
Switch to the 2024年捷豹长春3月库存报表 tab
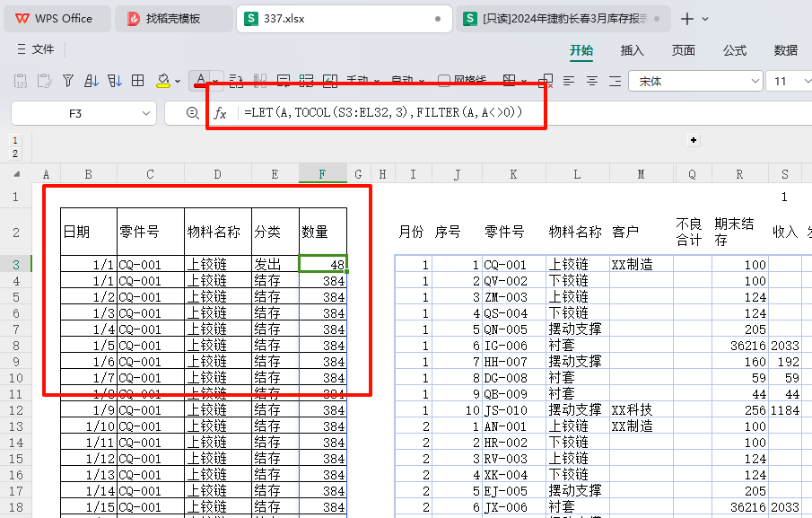click(563, 19)
